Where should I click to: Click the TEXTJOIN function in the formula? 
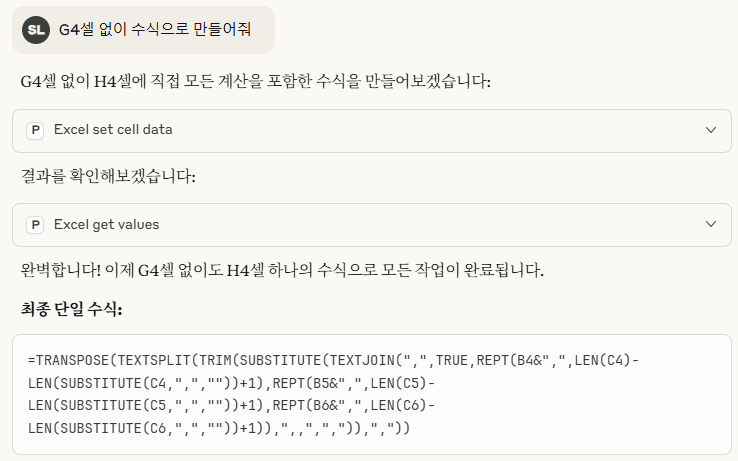(x=362, y=360)
